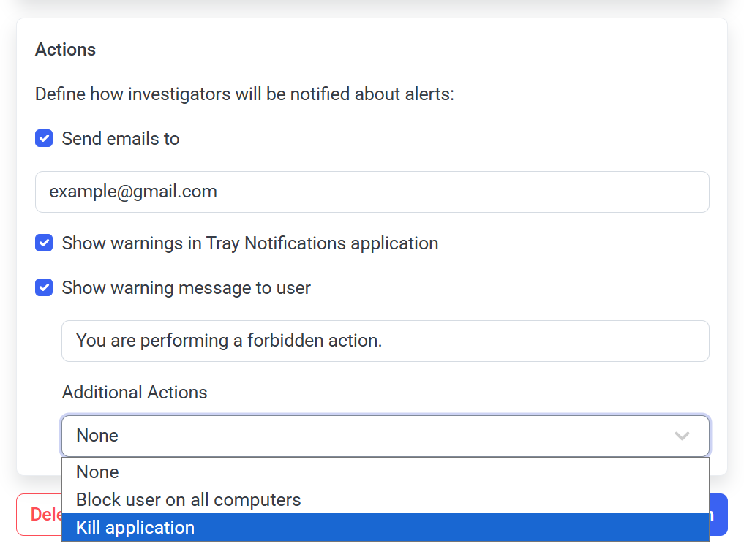Select None from the dropdown list

(x=97, y=472)
